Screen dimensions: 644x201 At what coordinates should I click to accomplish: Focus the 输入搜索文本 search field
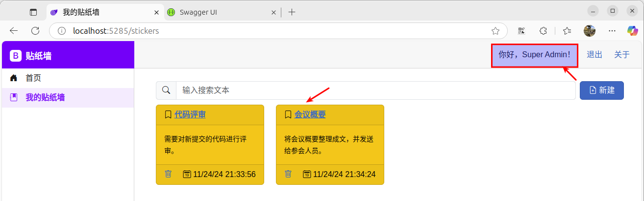[x=375, y=90]
